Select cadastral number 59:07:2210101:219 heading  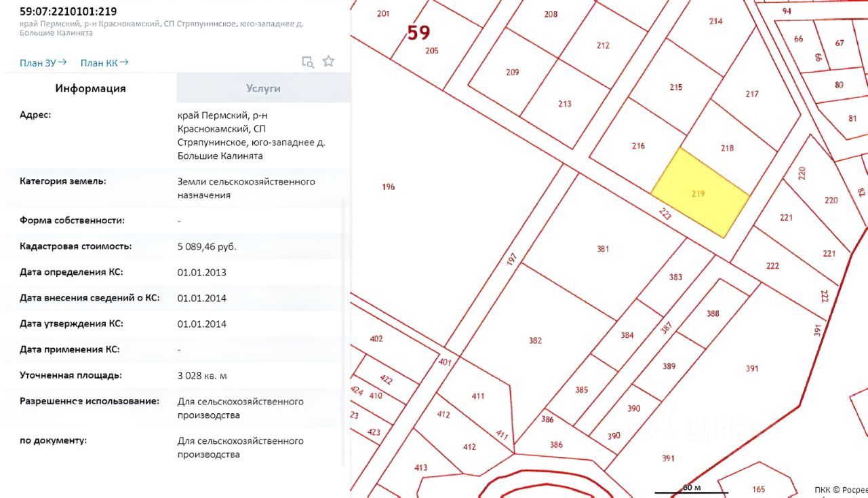click(68, 11)
